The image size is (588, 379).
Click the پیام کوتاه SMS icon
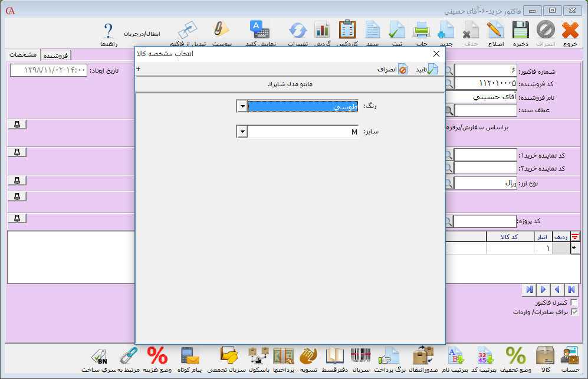coord(189,356)
